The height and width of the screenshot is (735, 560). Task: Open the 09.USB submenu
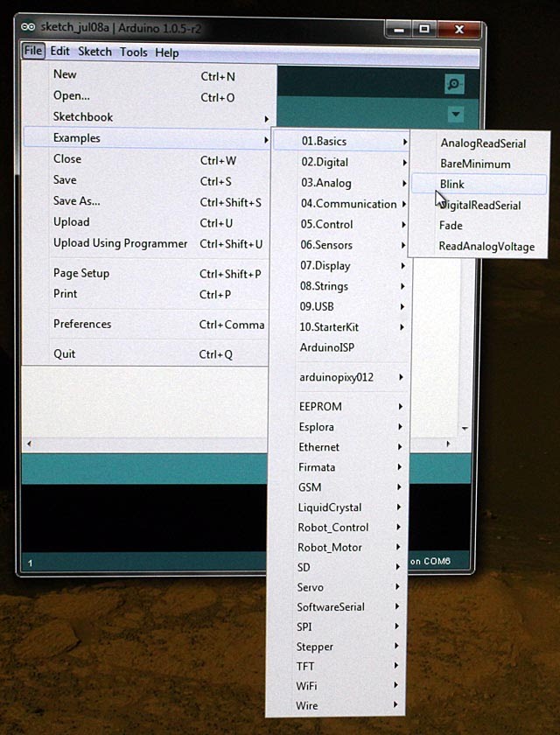pyautogui.click(x=341, y=306)
